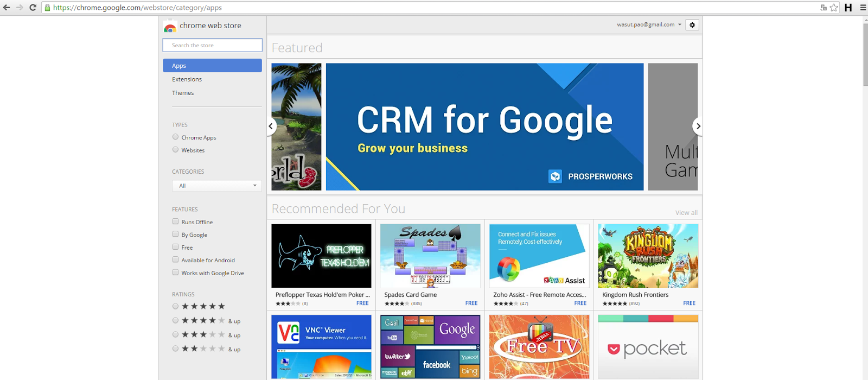Click the Search the store field
This screenshot has width=868, height=380.
coord(212,45)
